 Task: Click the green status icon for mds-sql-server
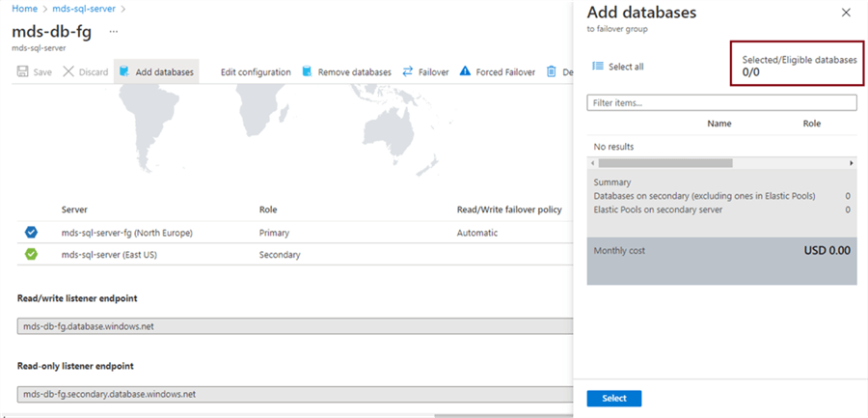tap(32, 255)
